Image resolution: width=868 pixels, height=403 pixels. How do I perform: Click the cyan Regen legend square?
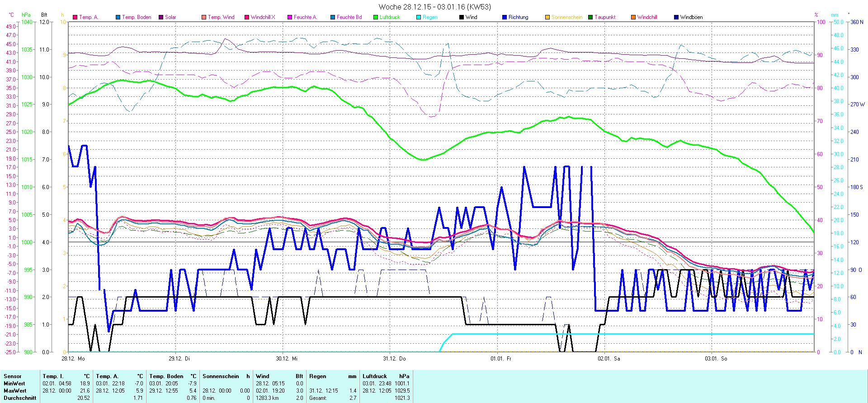coord(419,17)
